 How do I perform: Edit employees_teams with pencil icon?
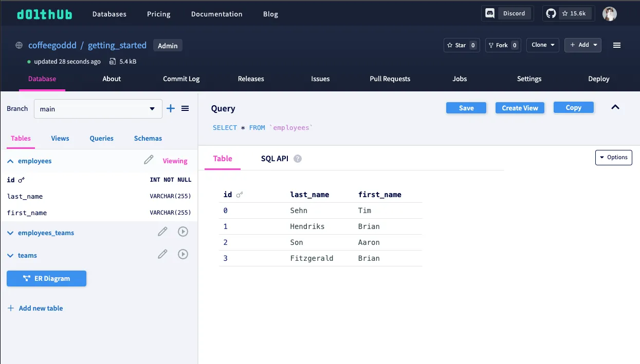pos(162,232)
